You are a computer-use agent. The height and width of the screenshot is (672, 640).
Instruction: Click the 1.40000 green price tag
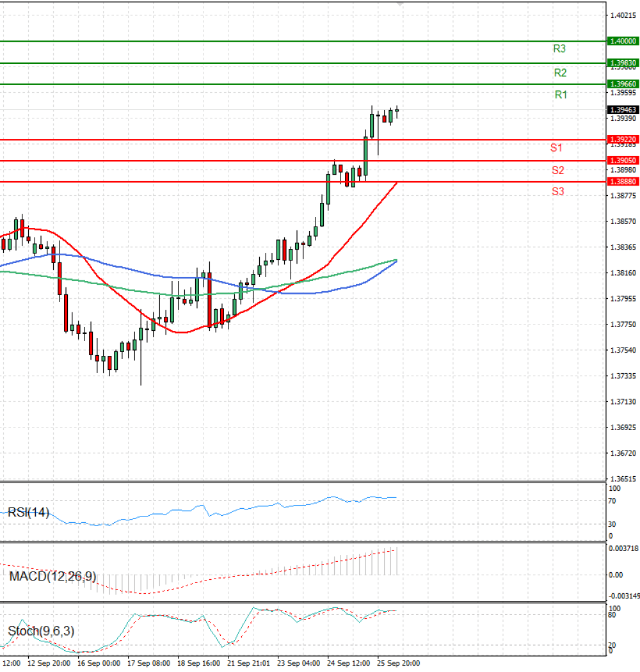623,41
